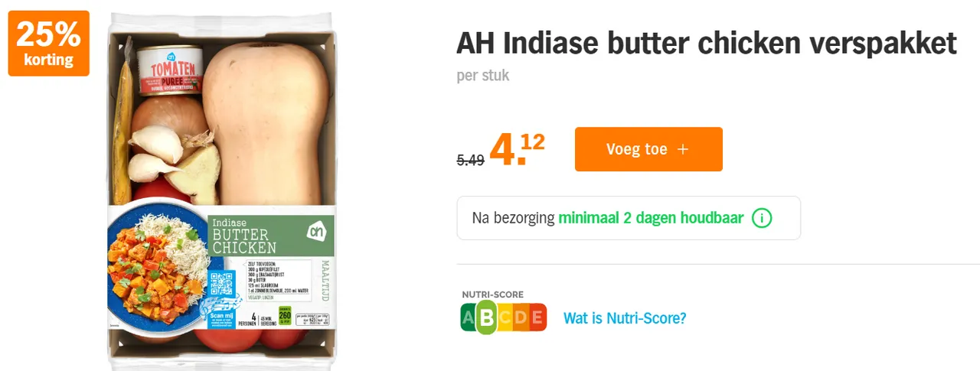Click the orange Nutri-Score letter D
The height and width of the screenshot is (371, 980).
(x=522, y=318)
